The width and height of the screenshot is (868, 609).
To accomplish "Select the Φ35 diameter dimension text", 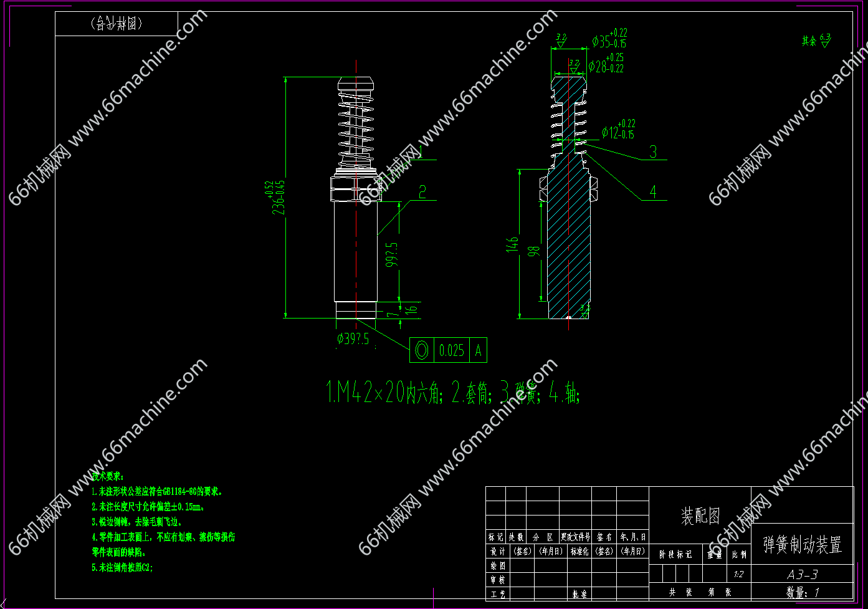I will coord(609,41).
